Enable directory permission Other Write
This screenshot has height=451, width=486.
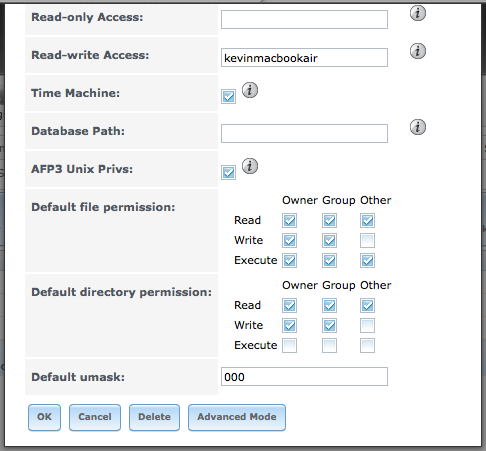367,325
